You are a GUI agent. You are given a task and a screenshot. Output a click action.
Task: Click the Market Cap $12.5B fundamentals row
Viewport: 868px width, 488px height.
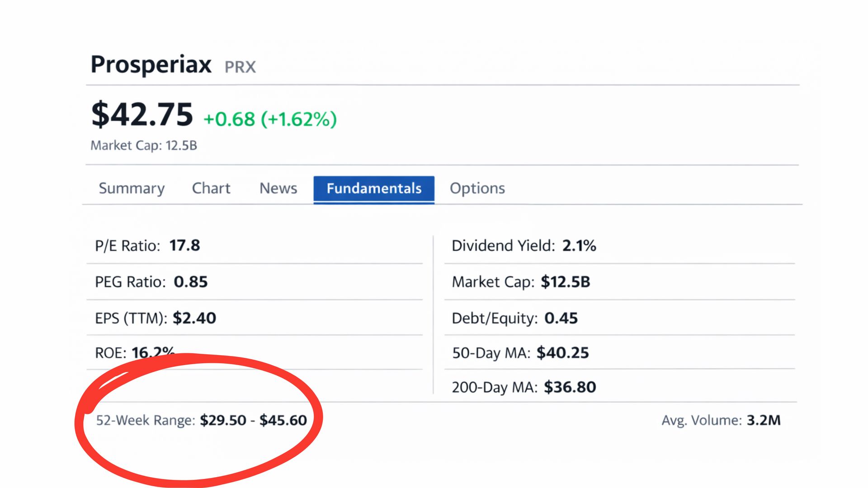click(x=521, y=282)
